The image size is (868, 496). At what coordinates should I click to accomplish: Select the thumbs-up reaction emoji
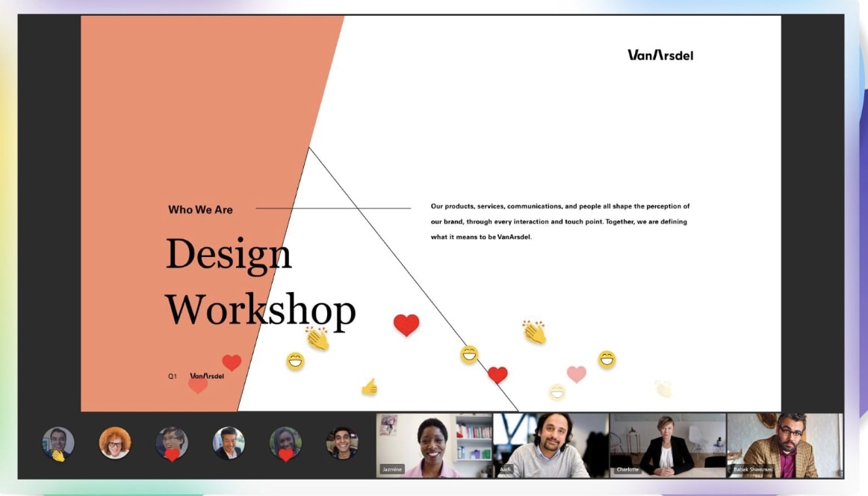(x=369, y=387)
